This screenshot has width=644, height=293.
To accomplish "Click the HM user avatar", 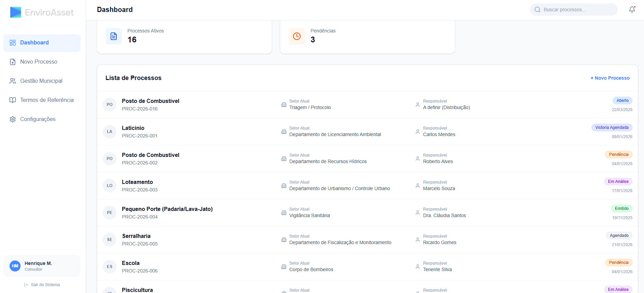I will 15,266.
